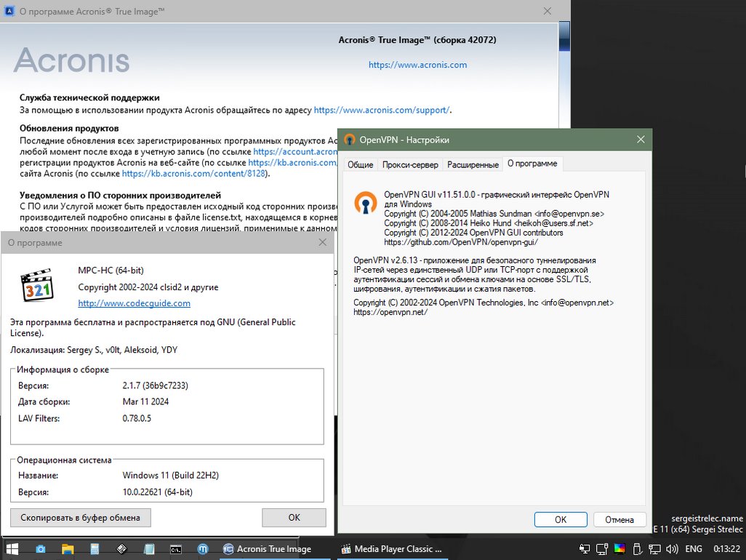
Task: Click the rainbow color monitor tray icon
Action: coord(619,548)
